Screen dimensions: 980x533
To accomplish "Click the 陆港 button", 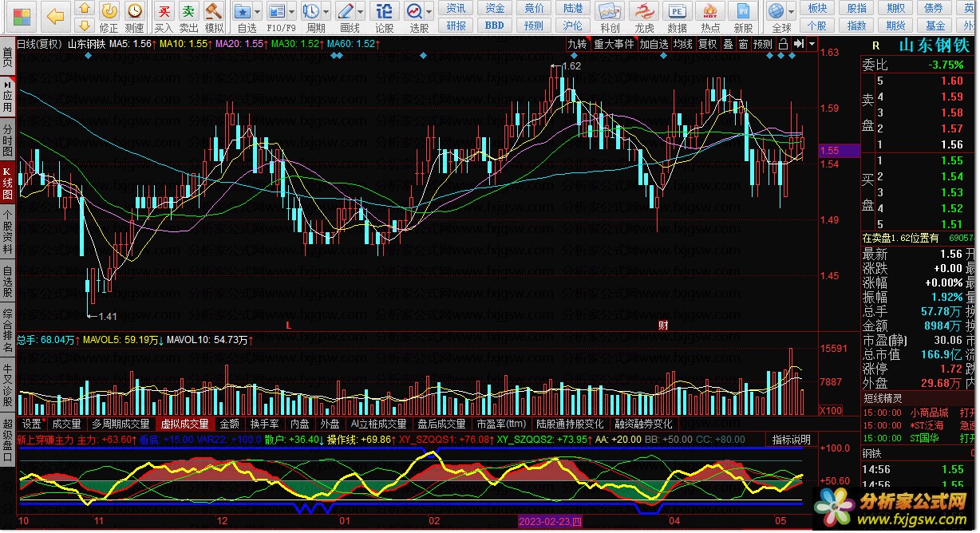I will pyautogui.click(x=573, y=8).
